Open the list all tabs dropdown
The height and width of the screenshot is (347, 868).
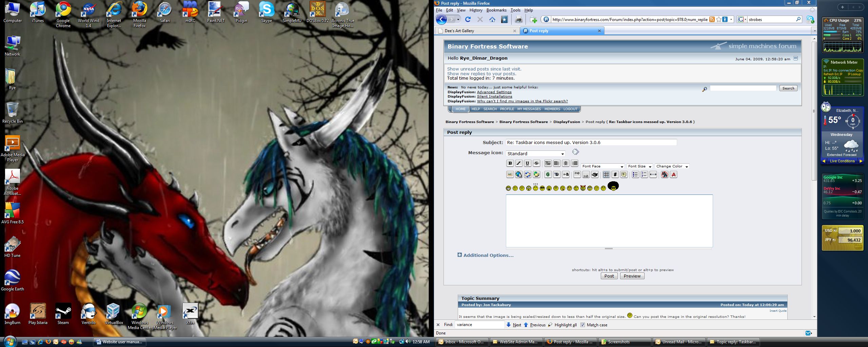pos(814,31)
